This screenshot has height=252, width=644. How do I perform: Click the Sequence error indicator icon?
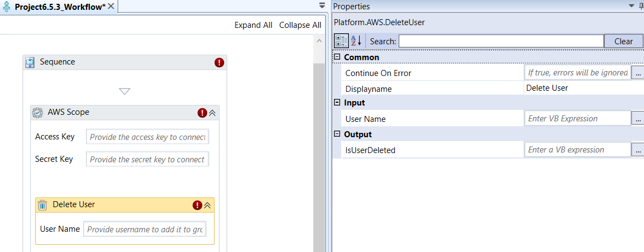tap(219, 62)
